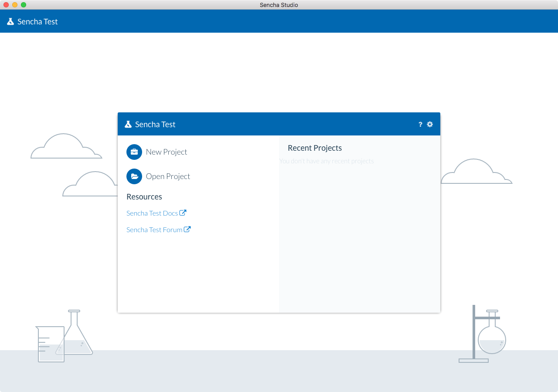Open settings with the gear icon
Viewport: 558px width, 392px height.
coord(430,125)
